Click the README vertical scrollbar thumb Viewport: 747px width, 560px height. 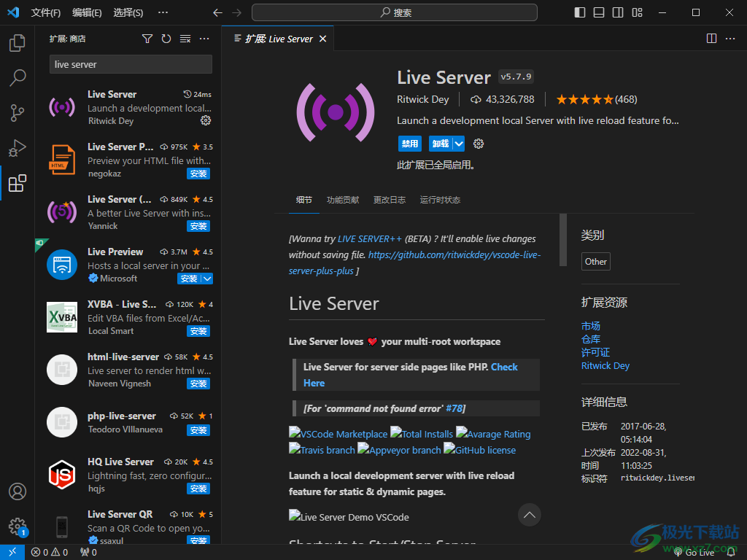click(x=562, y=239)
